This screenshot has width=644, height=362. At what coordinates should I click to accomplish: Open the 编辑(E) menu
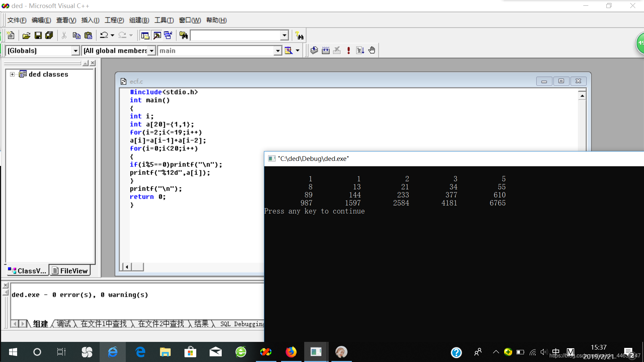tap(41, 20)
